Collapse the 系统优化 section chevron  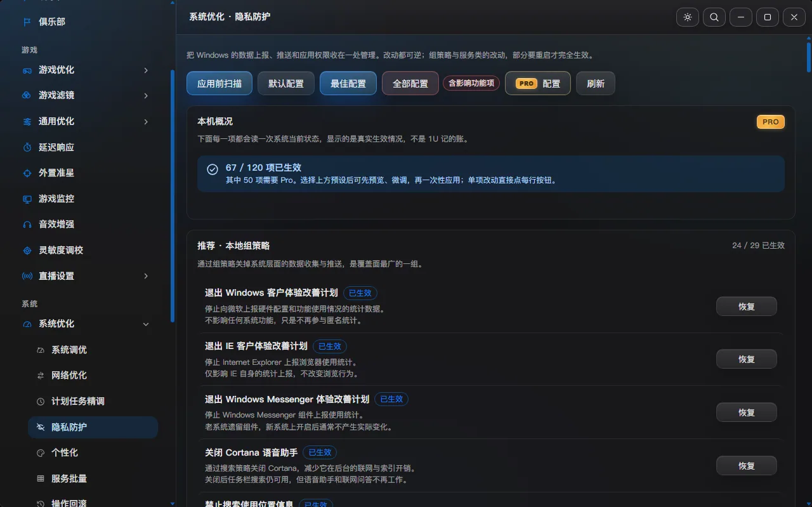[x=146, y=324]
